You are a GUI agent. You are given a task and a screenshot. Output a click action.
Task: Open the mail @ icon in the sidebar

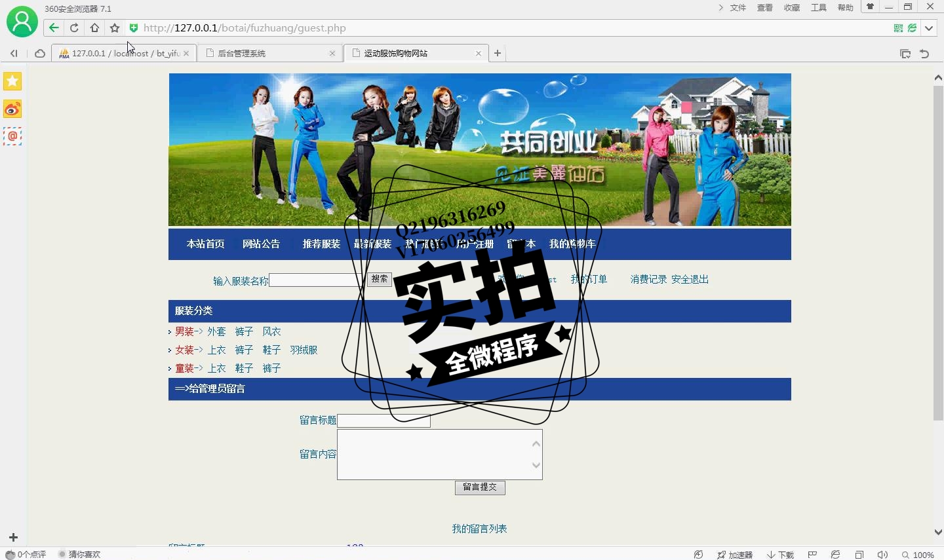(x=12, y=136)
